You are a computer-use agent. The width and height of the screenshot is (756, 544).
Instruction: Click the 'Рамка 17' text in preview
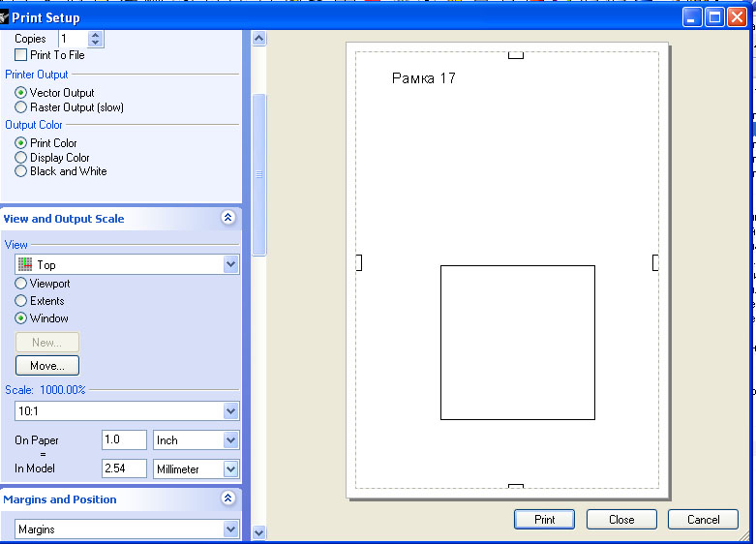[423, 78]
